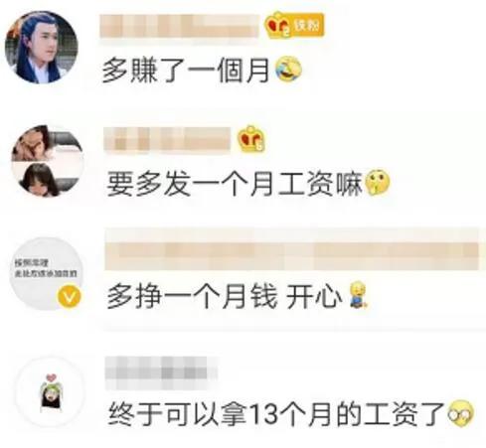486x448 pixels.
Task: Open second commenter's blurred username
Action: click(167, 140)
